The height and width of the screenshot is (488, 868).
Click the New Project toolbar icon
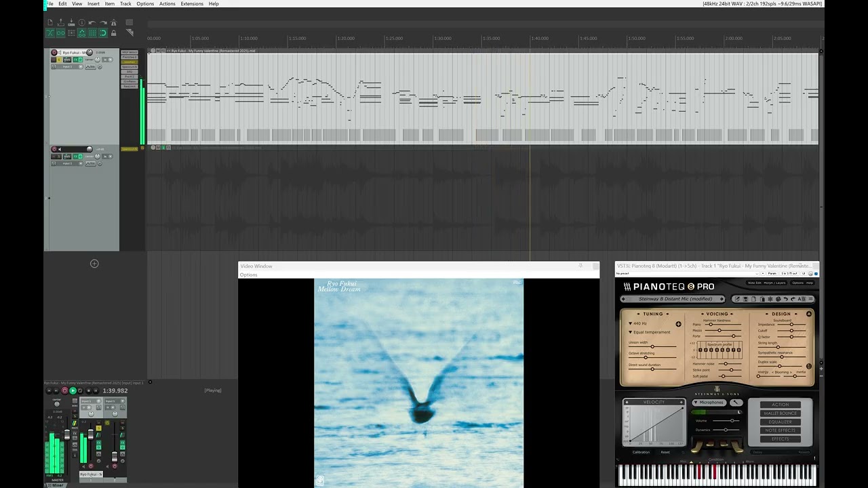click(50, 22)
